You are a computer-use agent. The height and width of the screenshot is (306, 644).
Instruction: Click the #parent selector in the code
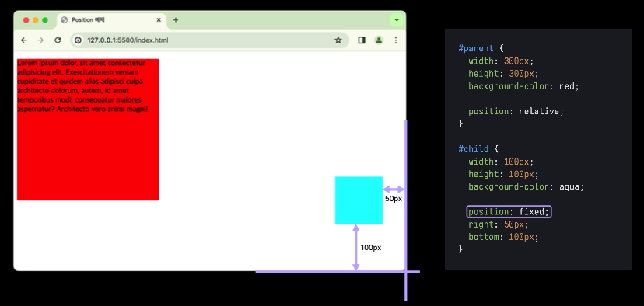pyautogui.click(x=476, y=48)
